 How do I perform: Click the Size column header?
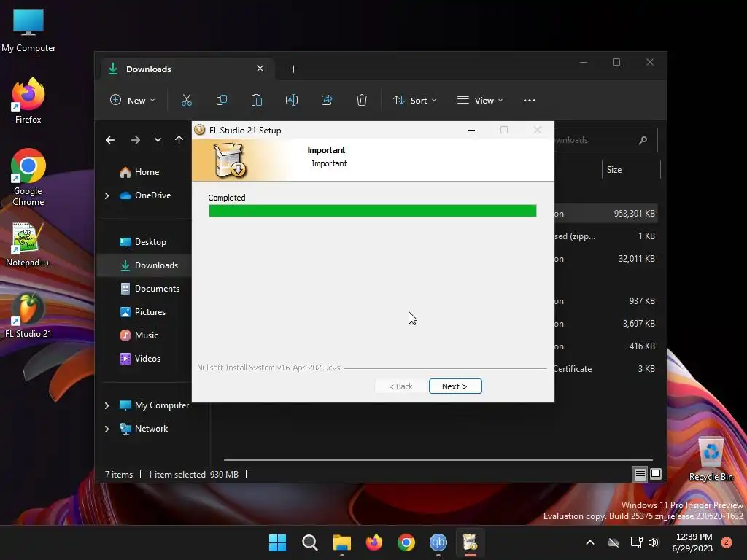[631, 170]
